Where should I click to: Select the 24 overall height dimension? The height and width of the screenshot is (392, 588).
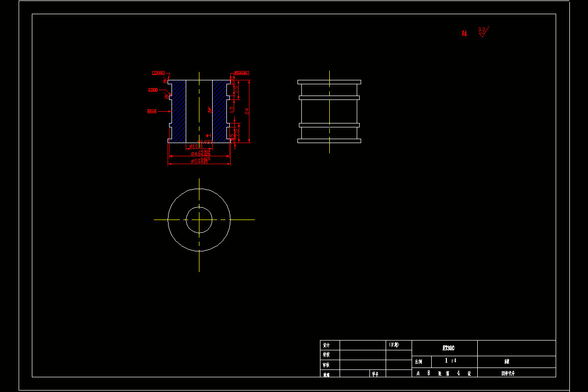[247, 111]
